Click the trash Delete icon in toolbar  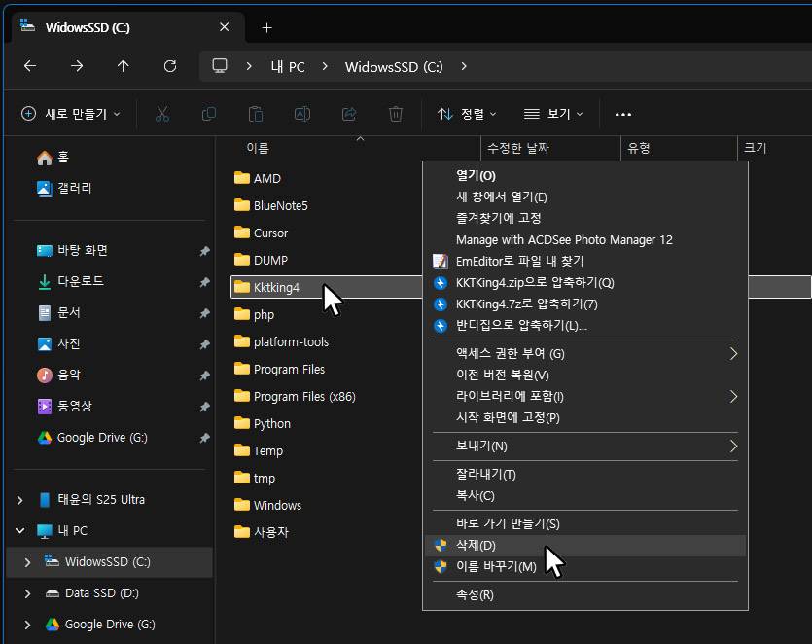pos(396,114)
